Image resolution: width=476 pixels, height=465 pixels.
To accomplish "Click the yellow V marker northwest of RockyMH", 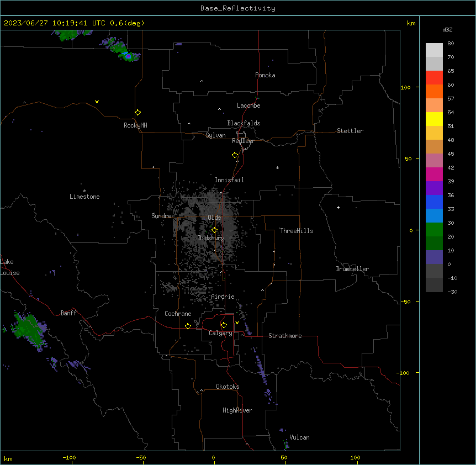I will [97, 102].
